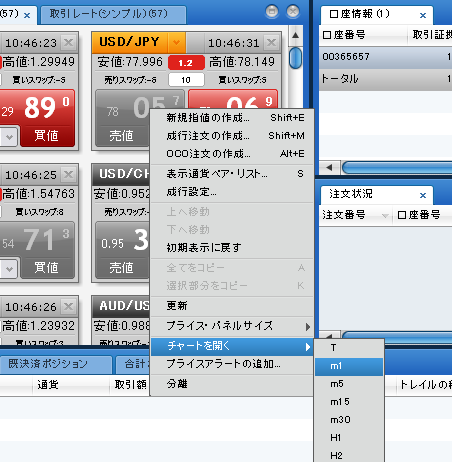Click the 通貨 column header
This screenshot has height=462, width=452.
click(71, 385)
